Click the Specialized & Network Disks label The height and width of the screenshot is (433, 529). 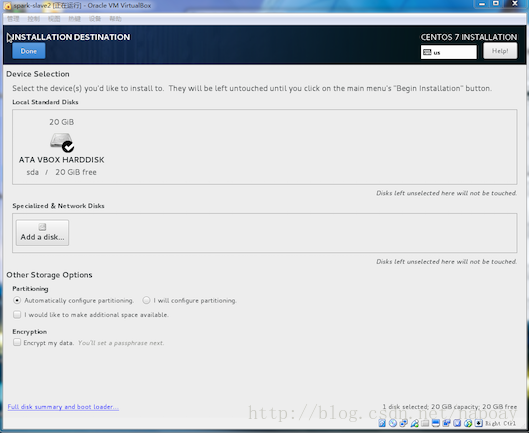tap(58, 206)
